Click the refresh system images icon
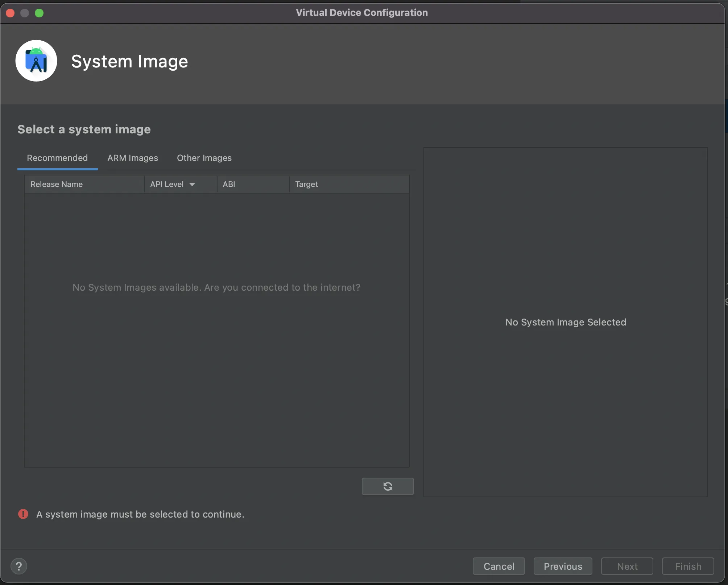This screenshot has width=728, height=585. pyautogui.click(x=388, y=486)
